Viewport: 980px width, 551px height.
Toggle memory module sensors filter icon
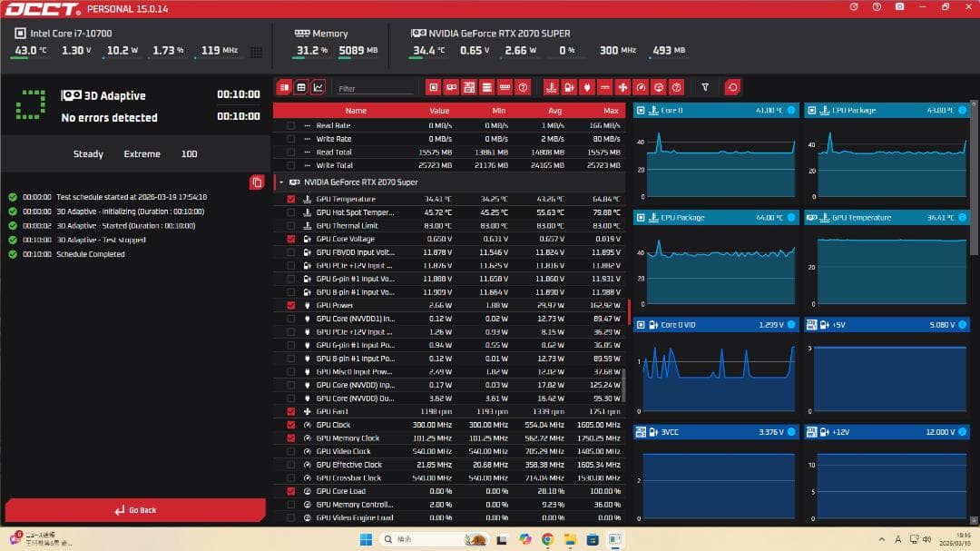505,87
